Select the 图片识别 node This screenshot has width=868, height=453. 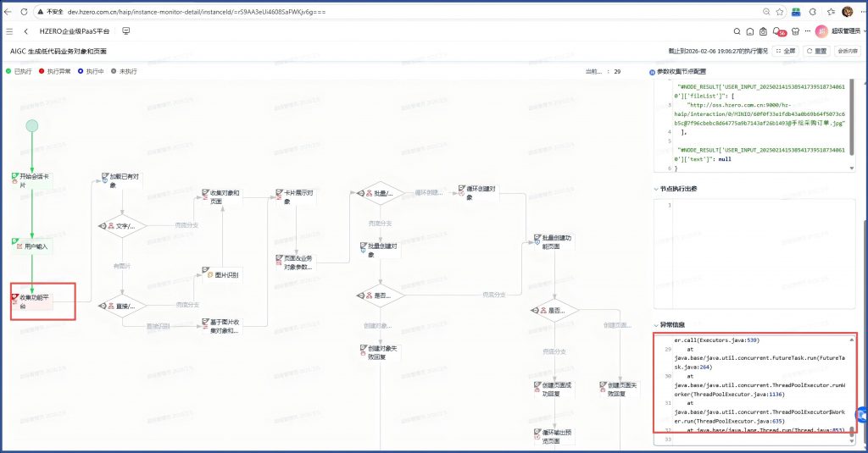point(221,274)
